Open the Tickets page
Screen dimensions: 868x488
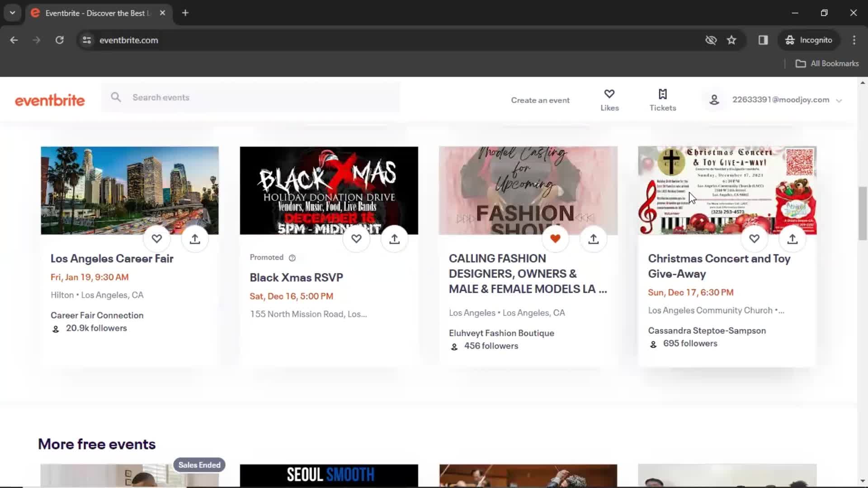(663, 100)
